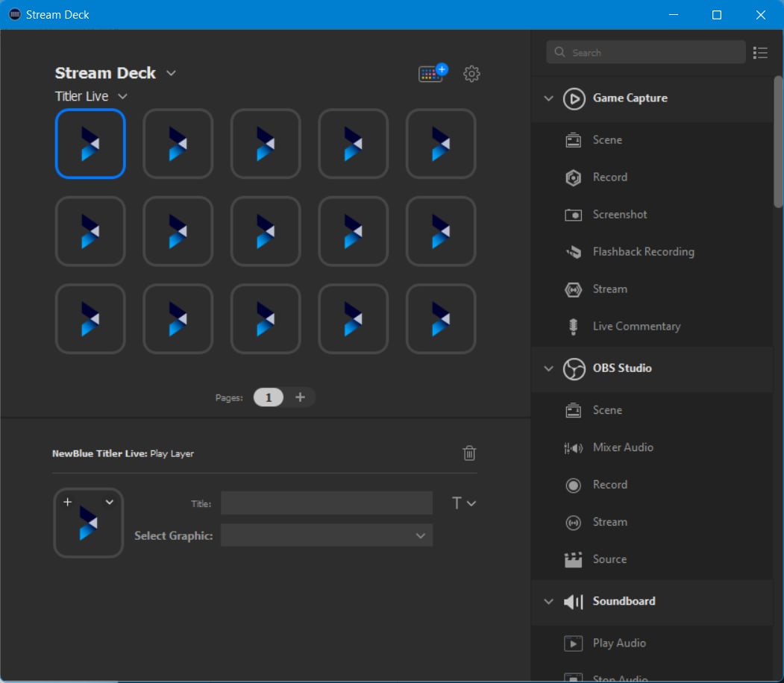Select the Screenshot action icon
784x683 pixels.
point(573,215)
